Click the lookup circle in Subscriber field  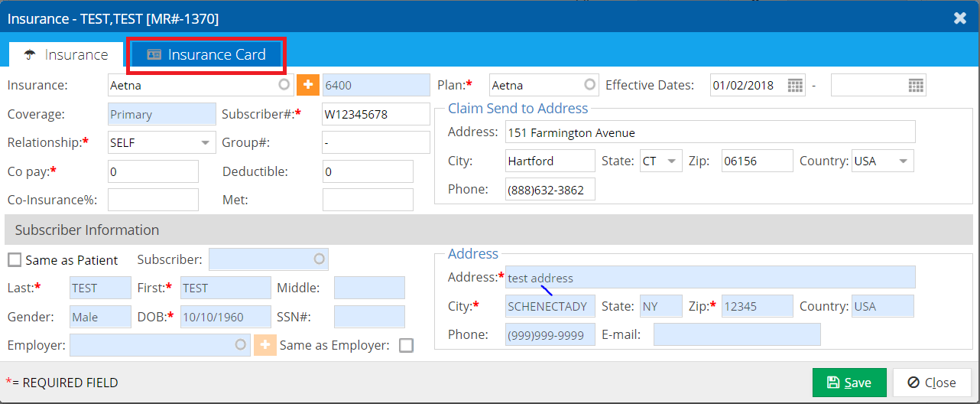(319, 259)
